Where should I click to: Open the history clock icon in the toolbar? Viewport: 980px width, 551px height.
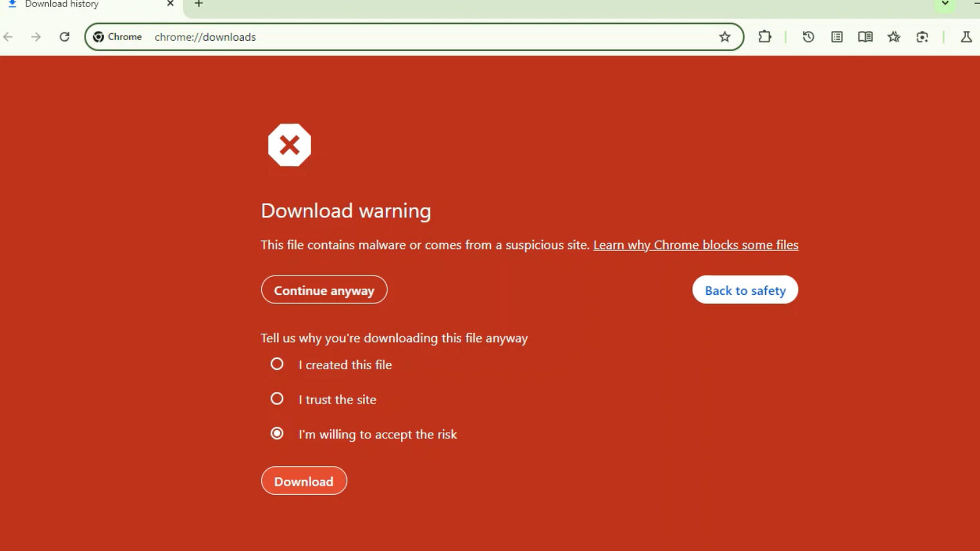click(808, 37)
